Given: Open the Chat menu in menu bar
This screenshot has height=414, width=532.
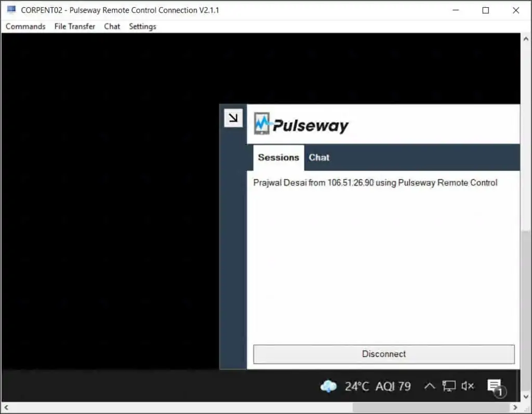Looking at the screenshot, I should click(x=112, y=26).
